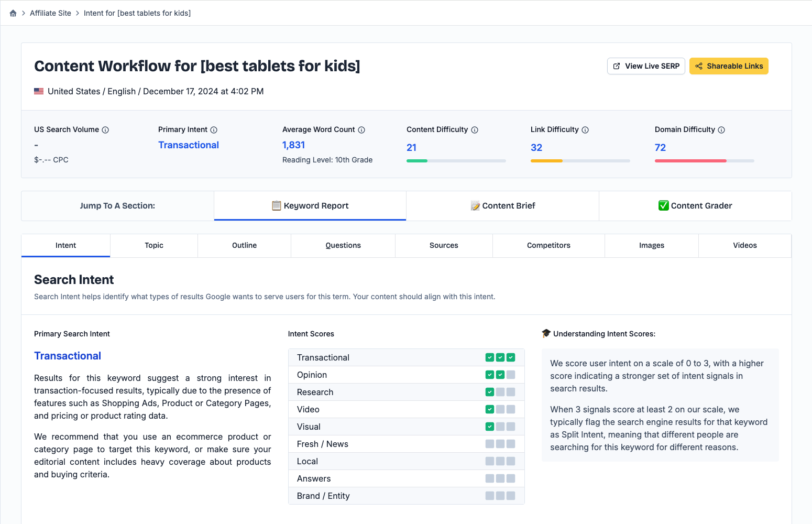Click the share icon on Shareable Links

pos(699,66)
